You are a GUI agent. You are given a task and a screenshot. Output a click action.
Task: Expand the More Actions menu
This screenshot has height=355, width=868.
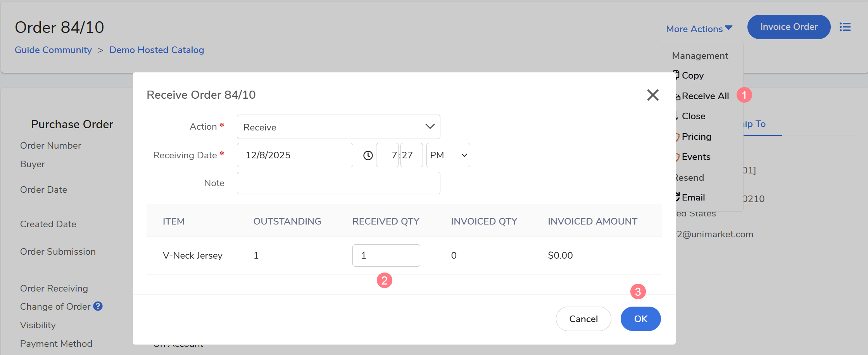[699, 29]
